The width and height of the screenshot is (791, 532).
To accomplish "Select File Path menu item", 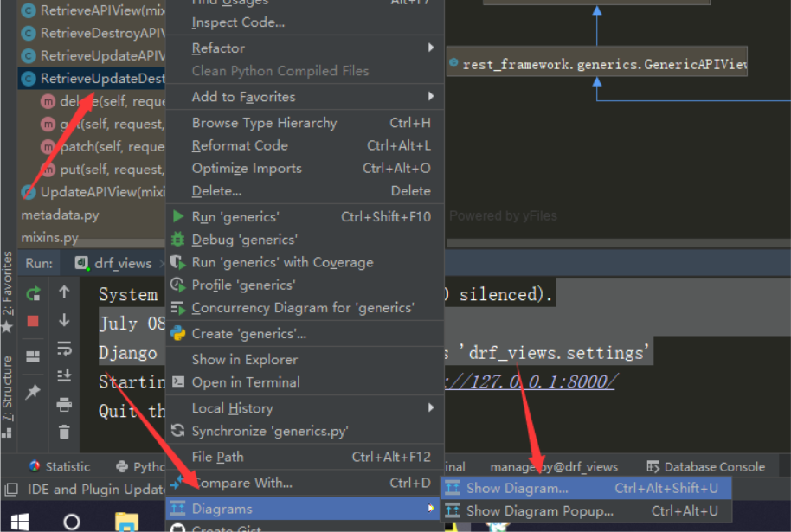I will pyautogui.click(x=305, y=457).
